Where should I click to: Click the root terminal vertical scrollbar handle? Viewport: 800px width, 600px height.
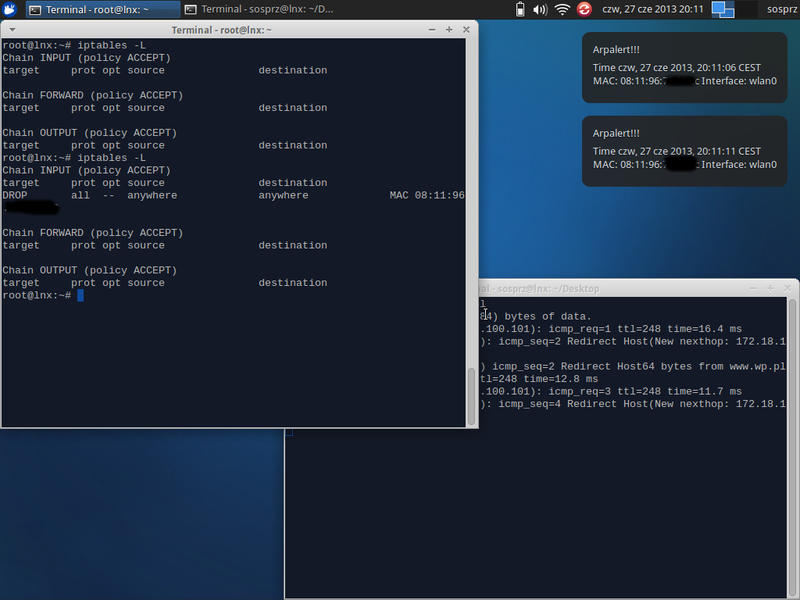tap(471, 396)
